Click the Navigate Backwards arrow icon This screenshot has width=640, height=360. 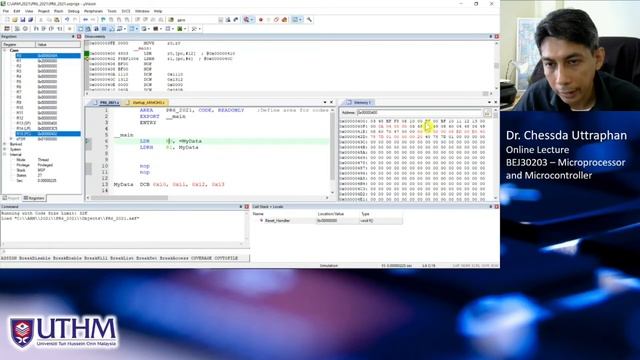pyautogui.click(x=85, y=20)
